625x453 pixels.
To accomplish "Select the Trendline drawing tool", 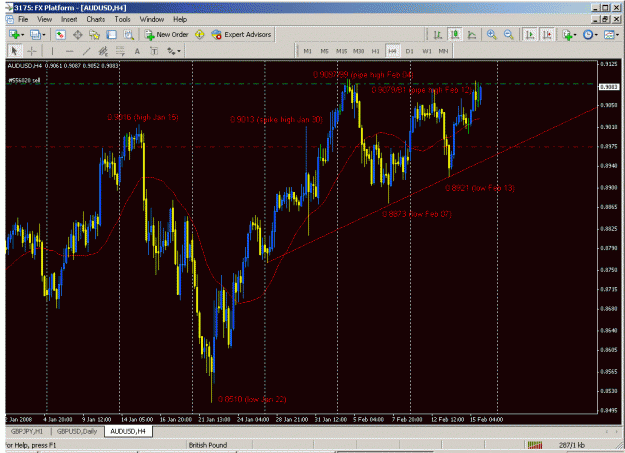I will click(86, 51).
